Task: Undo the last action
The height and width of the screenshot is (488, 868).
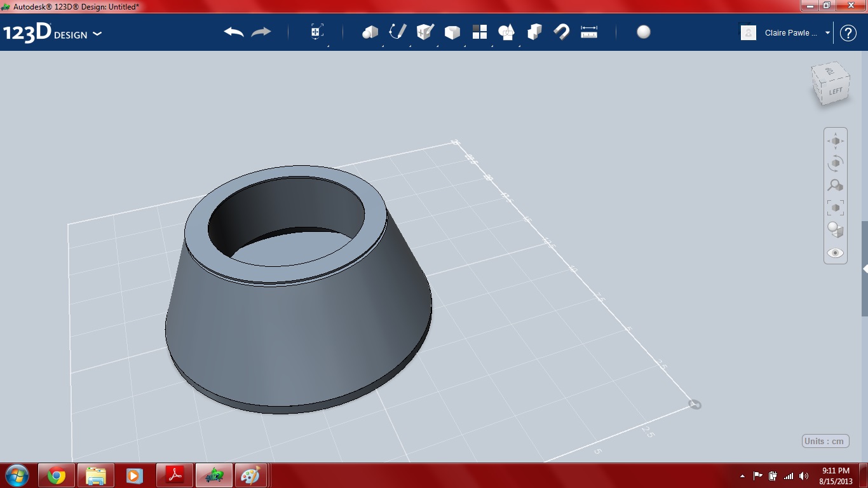Action: [234, 32]
